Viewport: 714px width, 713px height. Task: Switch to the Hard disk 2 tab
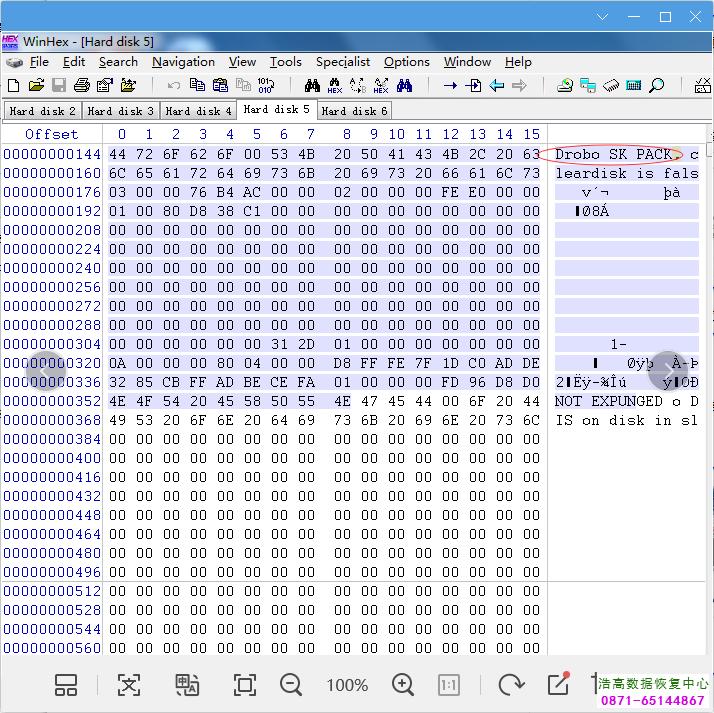pyautogui.click(x=42, y=111)
